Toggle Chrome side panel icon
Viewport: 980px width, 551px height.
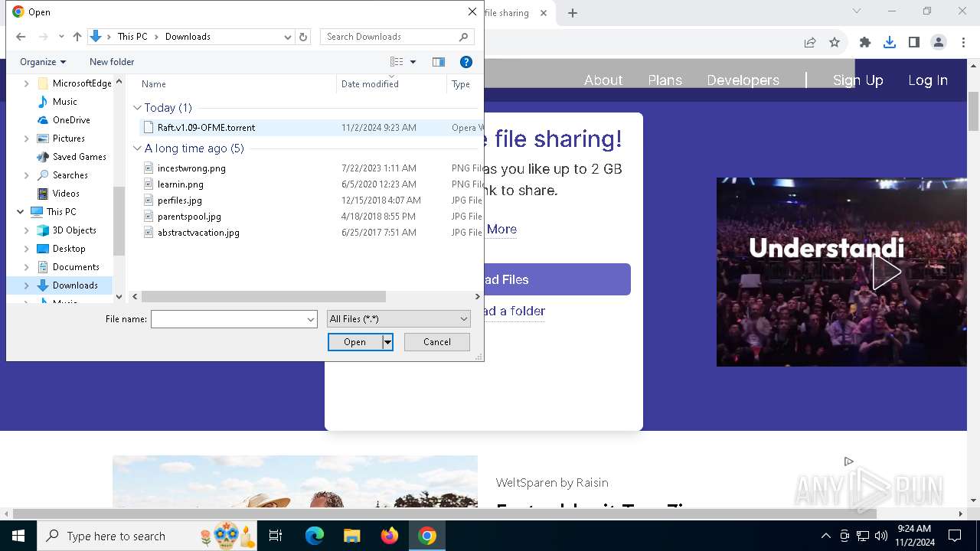pos(914,43)
